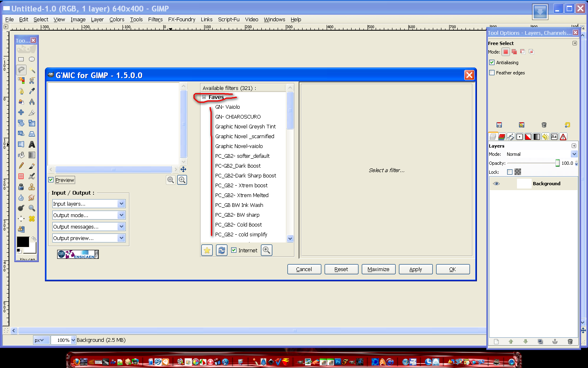Set Free Select mode to replace selection
Viewport: 588px width, 368px height.
[506, 52]
